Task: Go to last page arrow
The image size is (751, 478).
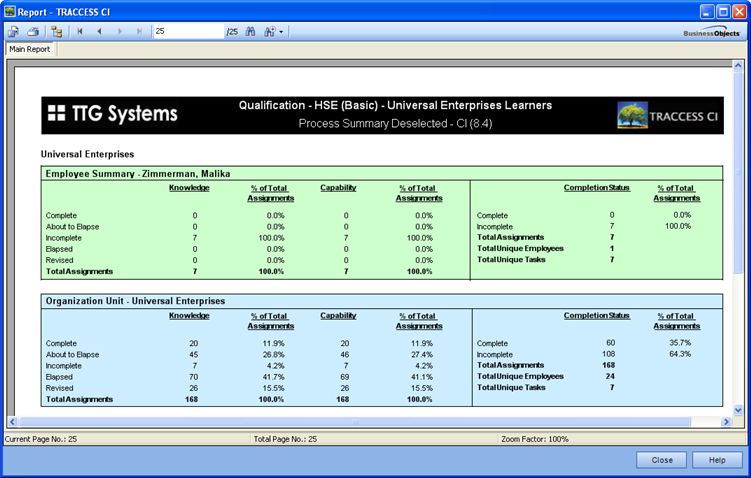Action: 139,32
